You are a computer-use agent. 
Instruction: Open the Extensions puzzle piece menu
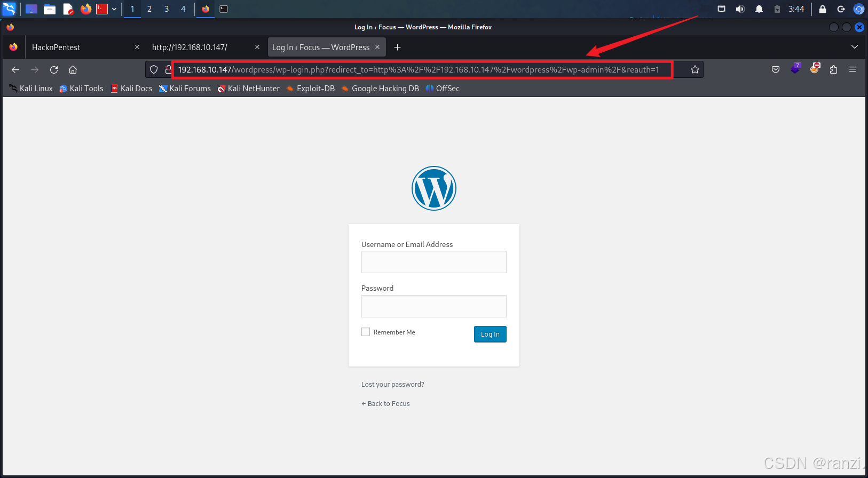point(833,70)
